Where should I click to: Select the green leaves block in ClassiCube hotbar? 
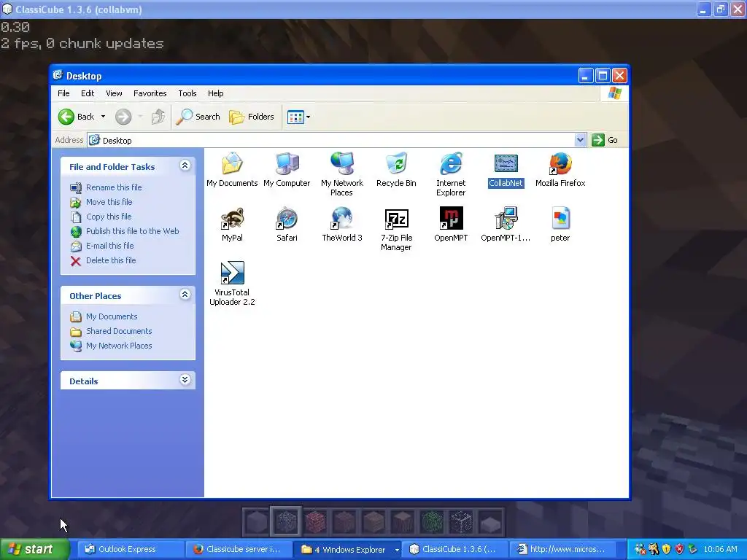pos(432,521)
